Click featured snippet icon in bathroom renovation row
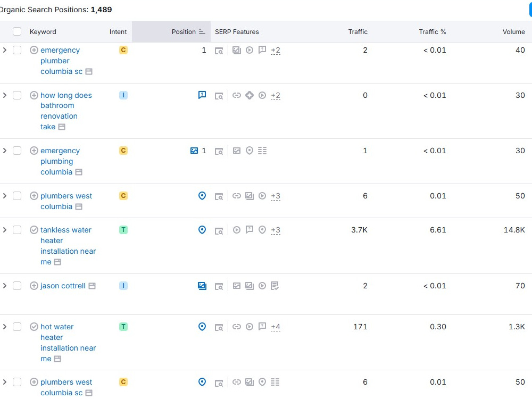This screenshot has height=399, width=532. [202, 95]
